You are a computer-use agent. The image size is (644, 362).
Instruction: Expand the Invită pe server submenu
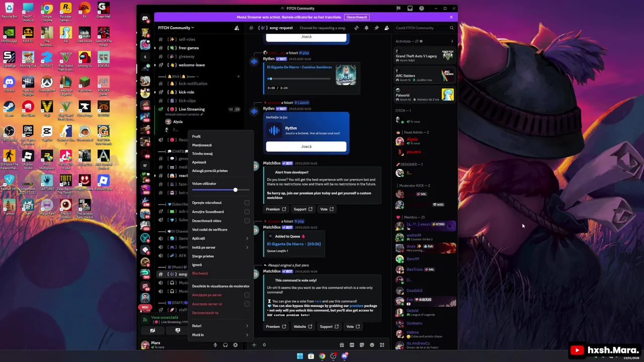click(x=220, y=247)
